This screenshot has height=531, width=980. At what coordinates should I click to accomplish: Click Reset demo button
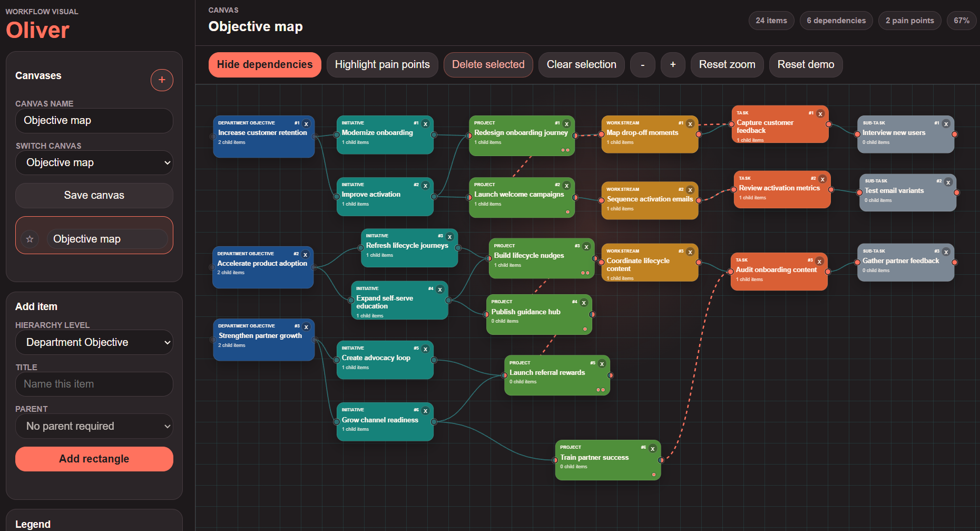click(806, 65)
